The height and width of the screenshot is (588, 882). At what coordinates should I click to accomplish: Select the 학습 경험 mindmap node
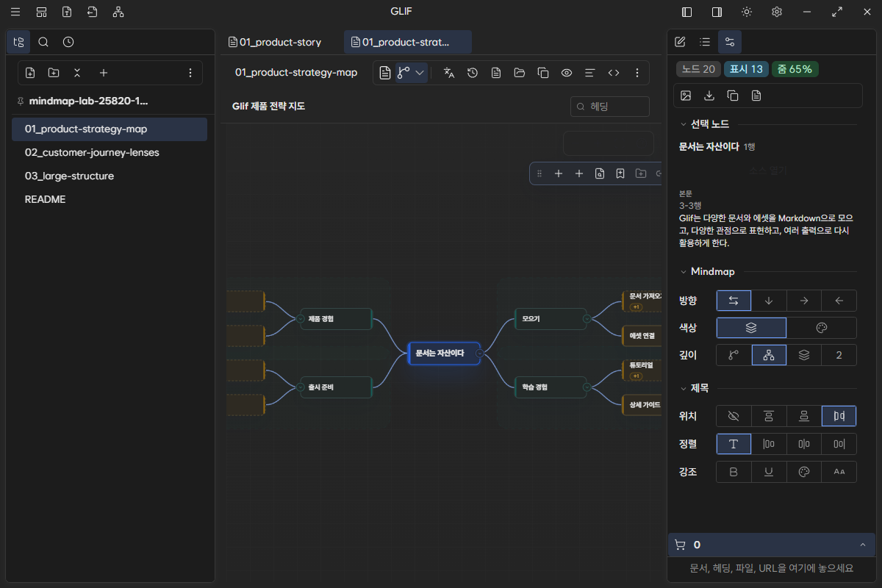(x=551, y=387)
